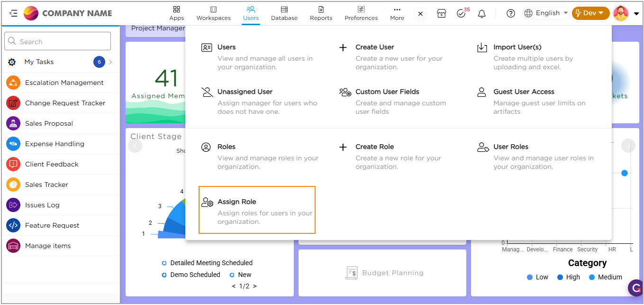Open the help question mark icon
Screen dimensions: 644x305
[x=510, y=14]
